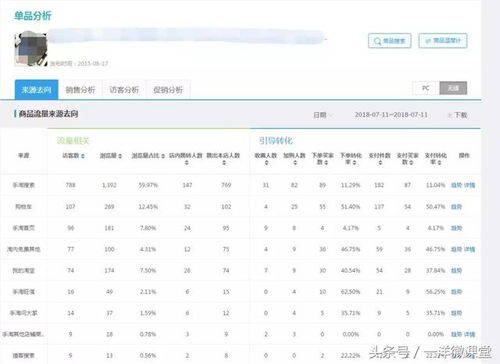Click the 11.29% order conversion cell
This screenshot has height=364, width=500.
click(351, 185)
